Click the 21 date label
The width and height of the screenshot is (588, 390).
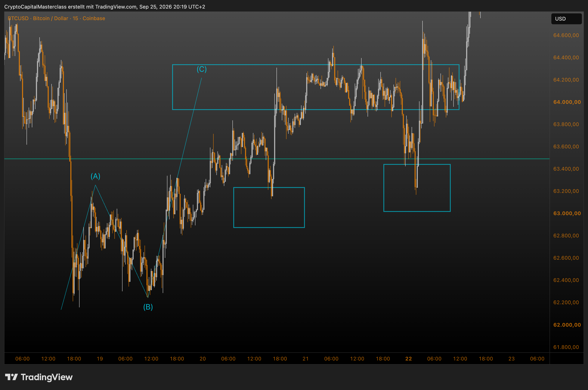click(306, 359)
